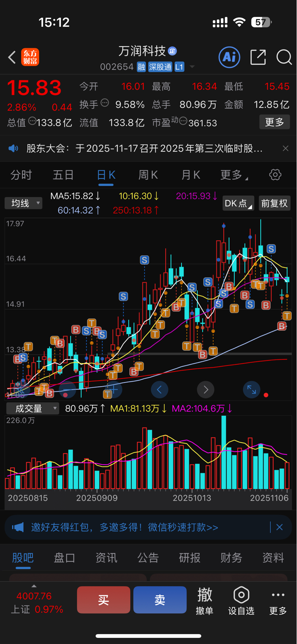
Task: Tap the blue 卖 sell button
Action: [x=160, y=600]
